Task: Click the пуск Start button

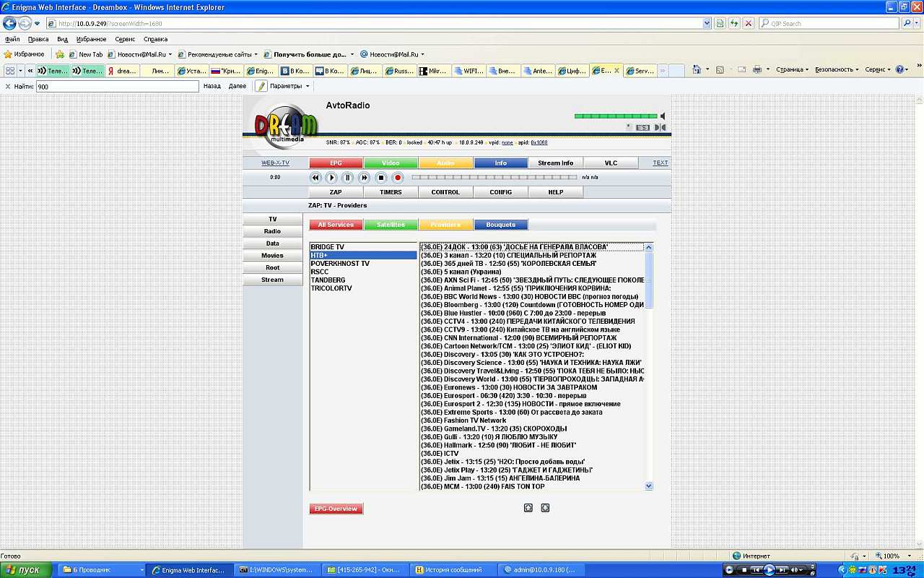Action: pyautogui.click(x=26, y=570)
